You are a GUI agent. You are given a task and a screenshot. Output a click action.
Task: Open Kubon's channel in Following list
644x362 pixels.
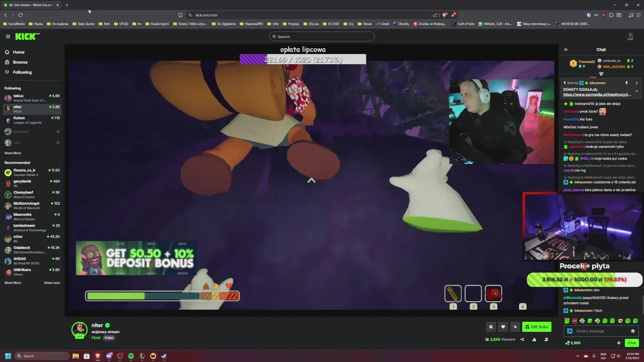click(32, 120)
